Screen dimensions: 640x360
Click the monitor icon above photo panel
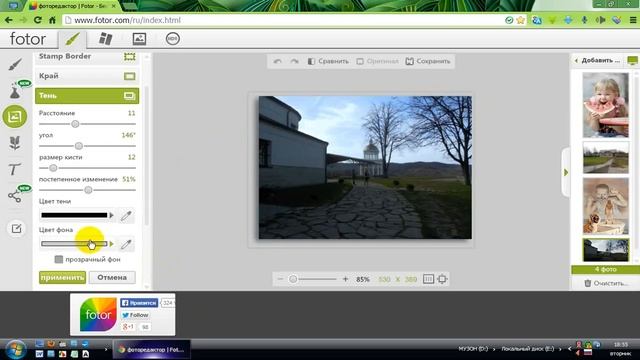pos(633,60)
